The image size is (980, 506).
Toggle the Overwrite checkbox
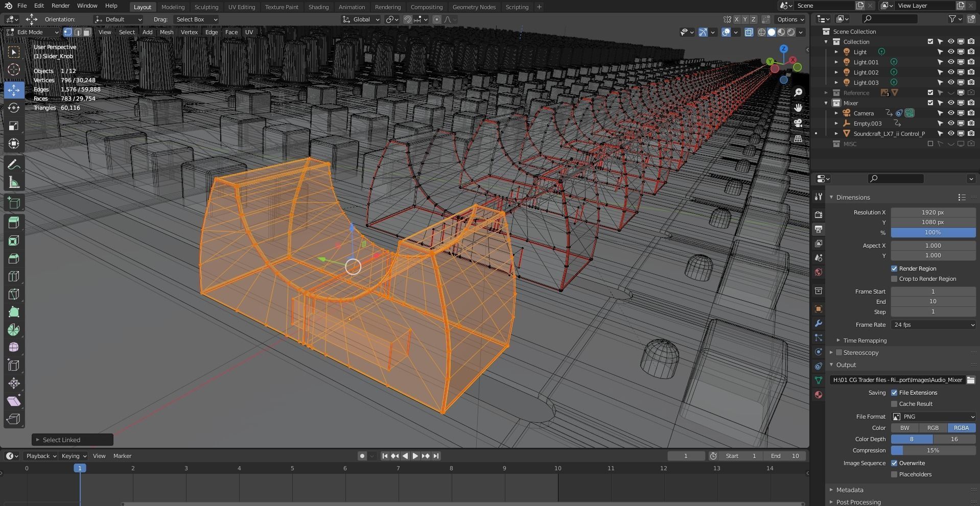[894, 463]
